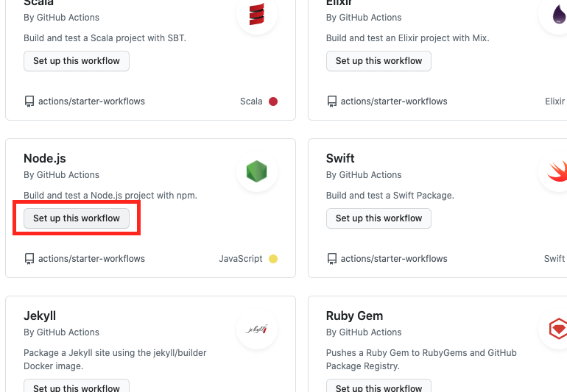This screenshot has width=567, height=392.
Task: Set up the Jekyll workflow
Action: pyautogui.click(x=77, y=387)
